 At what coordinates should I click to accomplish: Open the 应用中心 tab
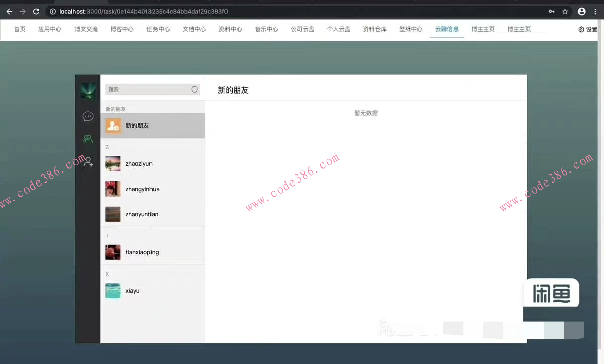pyautogui.click(x=50, y=29)
